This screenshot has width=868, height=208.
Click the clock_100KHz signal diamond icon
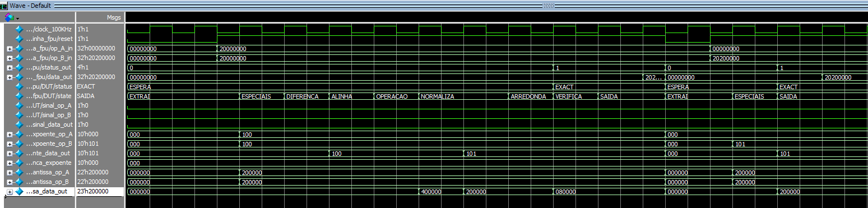pyautogui.click(x=20, y=29)
